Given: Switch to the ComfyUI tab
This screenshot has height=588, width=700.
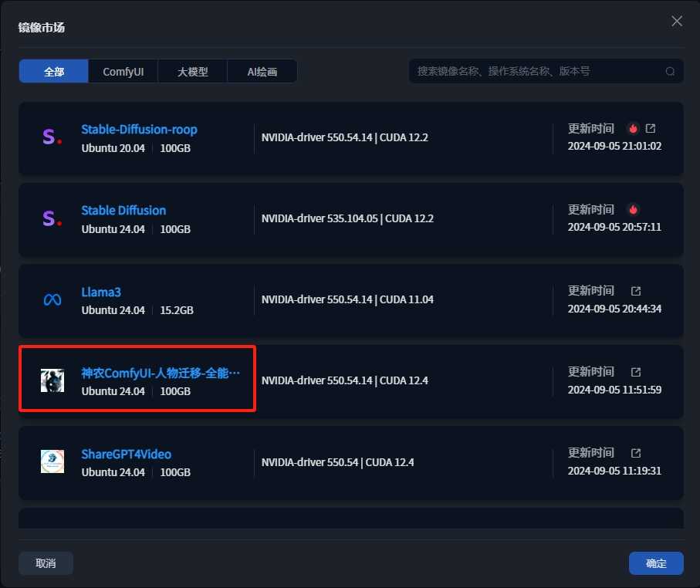Looking at the screenshot, I should 123,72.
